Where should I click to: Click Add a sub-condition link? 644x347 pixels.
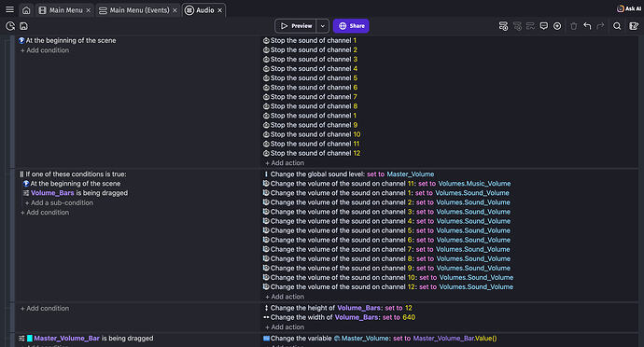click(x=59, y=202)
